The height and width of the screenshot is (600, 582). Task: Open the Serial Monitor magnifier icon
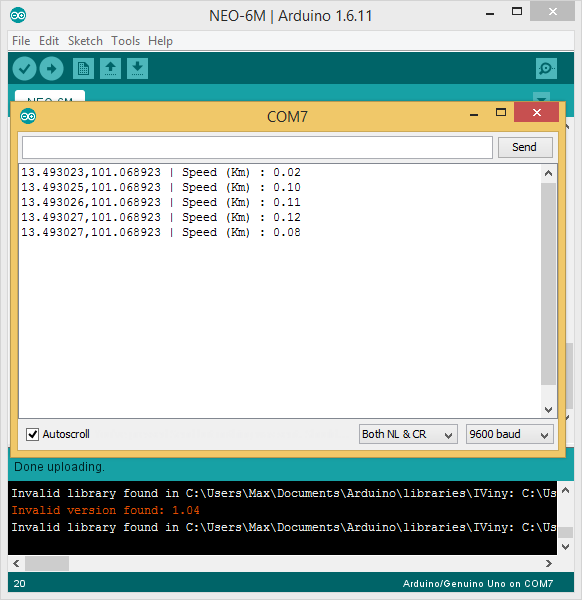tap(546, 69)
